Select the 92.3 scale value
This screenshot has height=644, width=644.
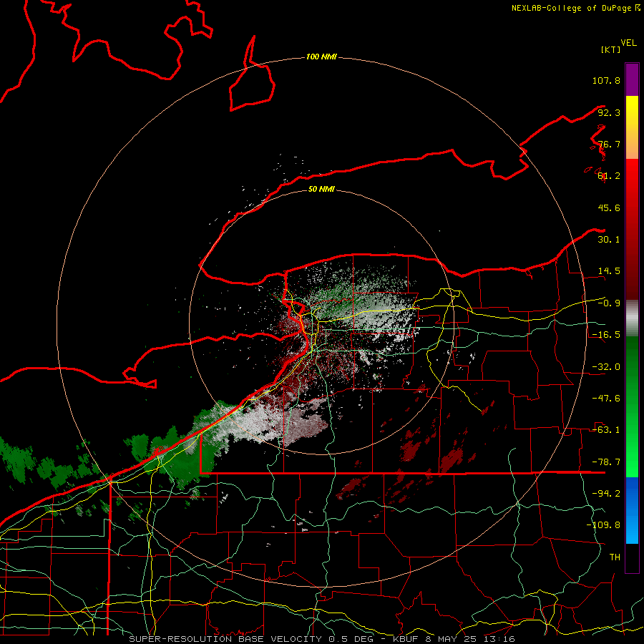pyautogui.click(x=609, y=112)
